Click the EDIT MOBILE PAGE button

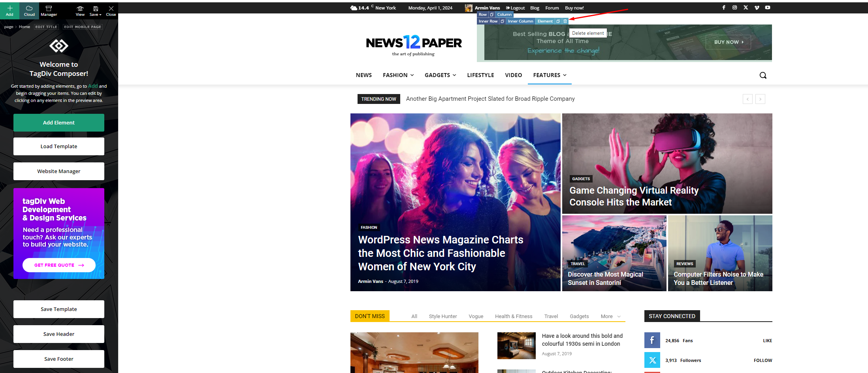click(x=83, y=27)
